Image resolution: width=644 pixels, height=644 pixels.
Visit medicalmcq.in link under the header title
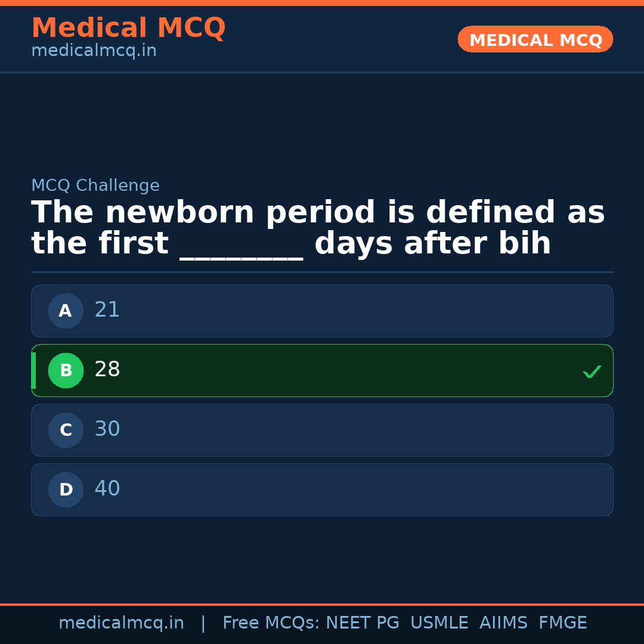[x=94, y=51]
